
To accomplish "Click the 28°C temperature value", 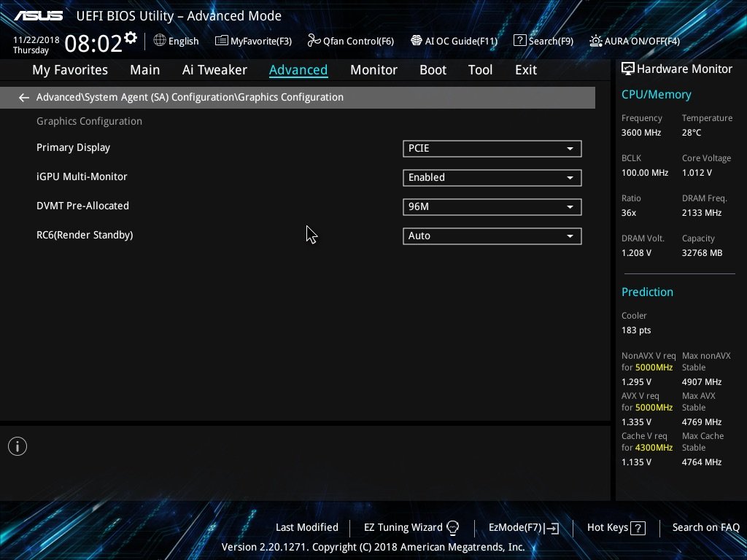I will (692, 133).
